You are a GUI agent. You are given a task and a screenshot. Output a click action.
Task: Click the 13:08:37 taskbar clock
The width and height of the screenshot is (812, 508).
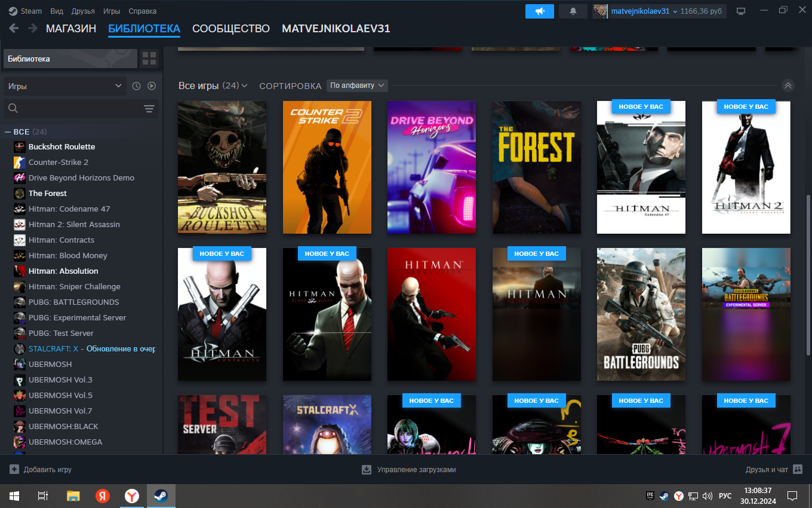(x=758, y=491)
